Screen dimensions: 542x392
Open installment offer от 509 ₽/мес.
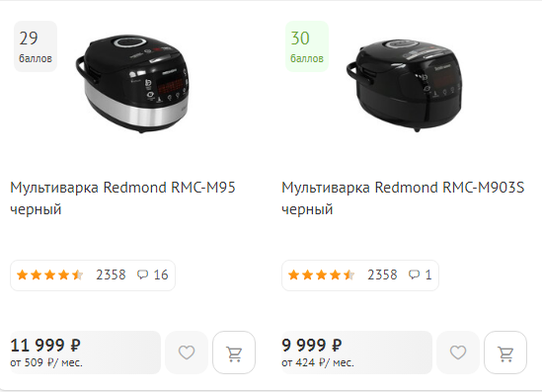click(46, 363)
